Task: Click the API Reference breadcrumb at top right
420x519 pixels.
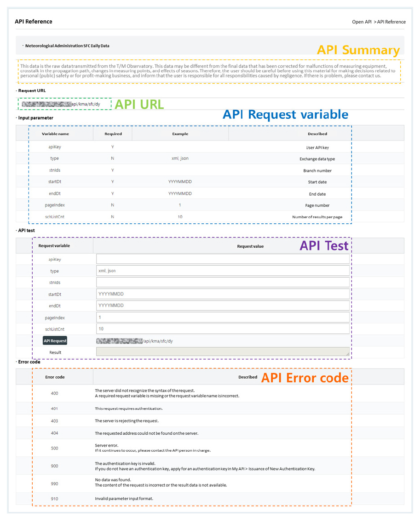Action: (x=391, y=22)
